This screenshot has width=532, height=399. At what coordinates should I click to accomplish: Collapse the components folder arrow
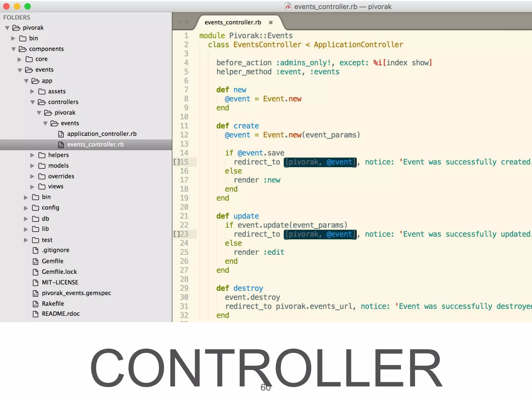click(x=14, y=49)
